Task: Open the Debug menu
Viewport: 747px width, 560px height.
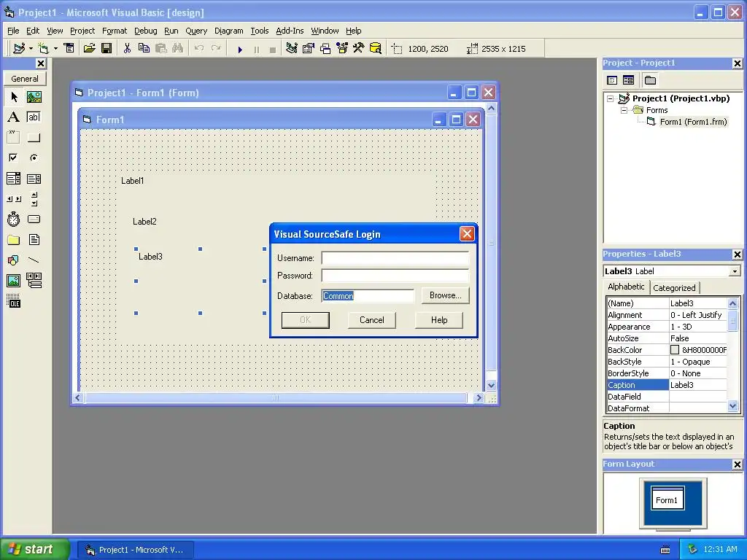Action: click(146, 31)
